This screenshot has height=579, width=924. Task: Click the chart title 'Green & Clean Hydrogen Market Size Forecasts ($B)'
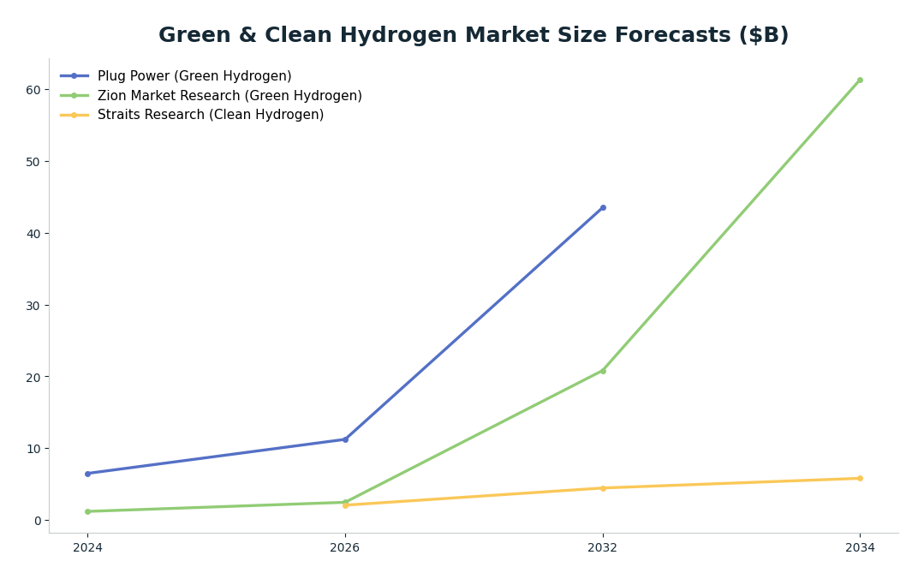474,35
